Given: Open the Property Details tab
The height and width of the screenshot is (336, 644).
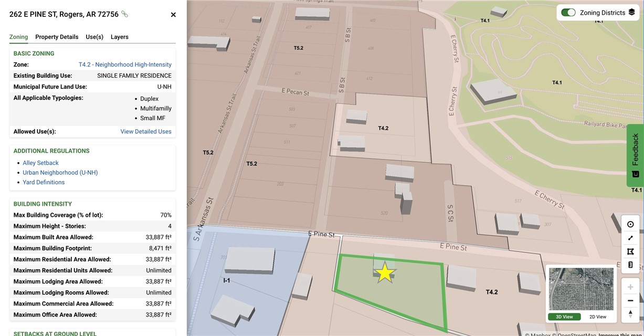Looking at the screenshot, I should click(x=57, y=37).
